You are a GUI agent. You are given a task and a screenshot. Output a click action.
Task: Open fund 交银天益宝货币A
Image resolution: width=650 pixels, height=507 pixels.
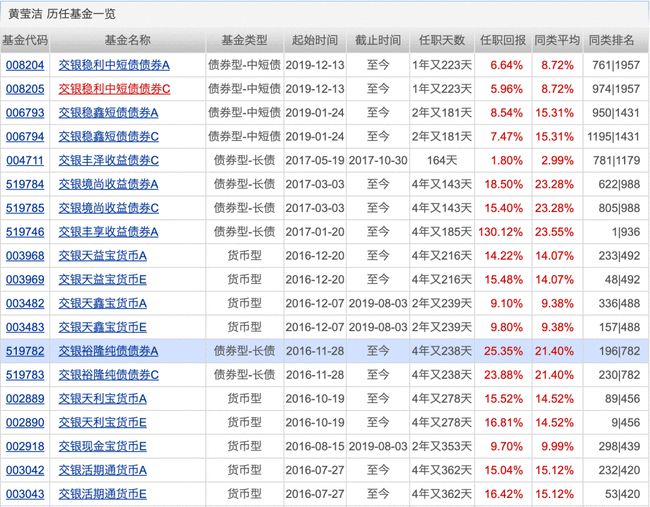click(x=102, y=256)
